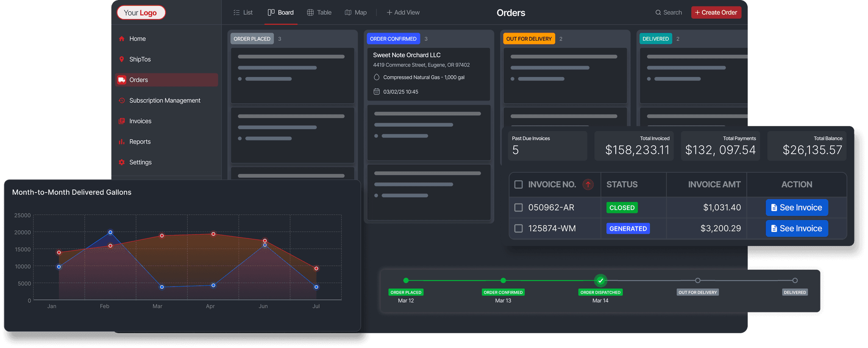
Task: Switch to the Table view tab
Action: point(319,13)
